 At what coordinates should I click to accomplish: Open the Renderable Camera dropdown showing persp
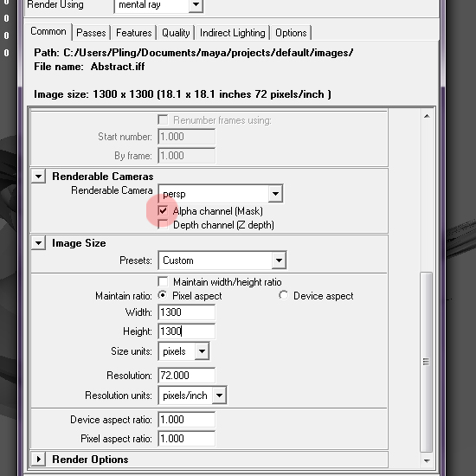click(x=221, y=194)
